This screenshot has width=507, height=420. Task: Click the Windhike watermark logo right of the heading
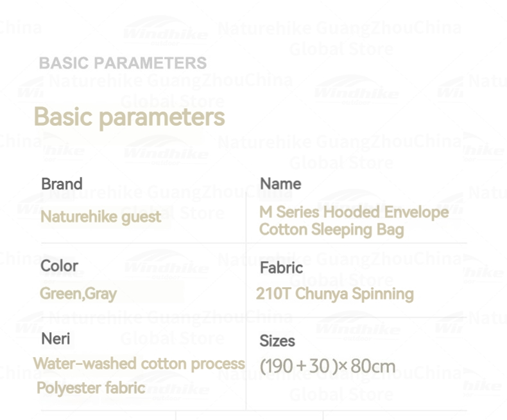(x=356, y=91)
